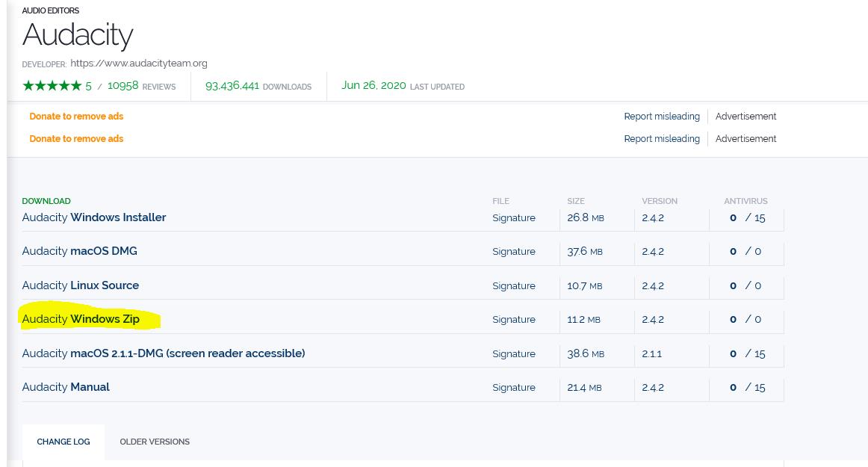
Task: Visit the audacityteam.org developer link
Action: pyautogui.click(x=139, y=64)
